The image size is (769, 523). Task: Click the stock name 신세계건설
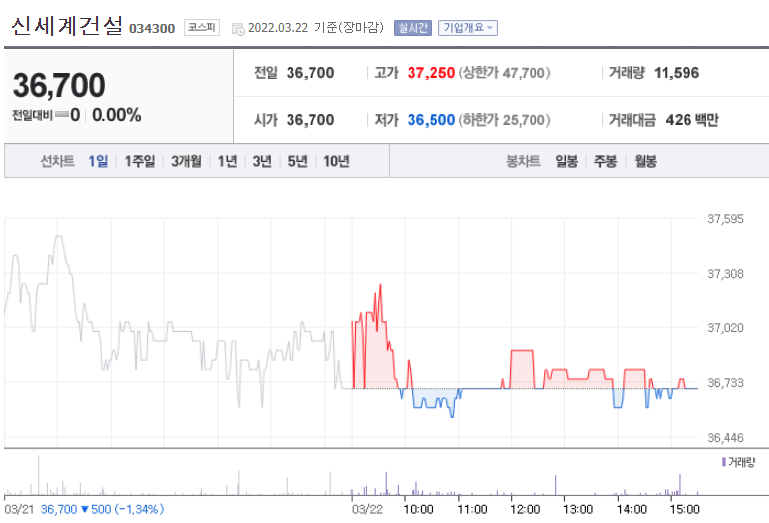[67, 26]
